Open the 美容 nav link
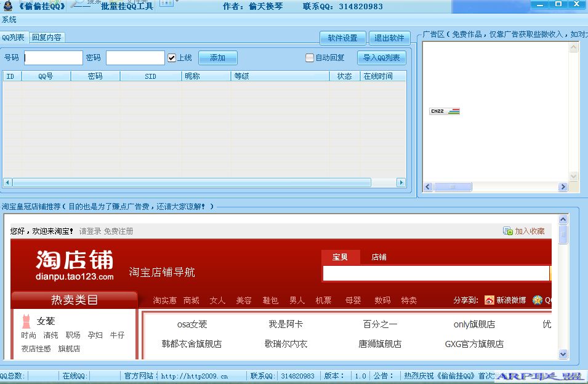588x384 pixels. click(x=244, y=300)
